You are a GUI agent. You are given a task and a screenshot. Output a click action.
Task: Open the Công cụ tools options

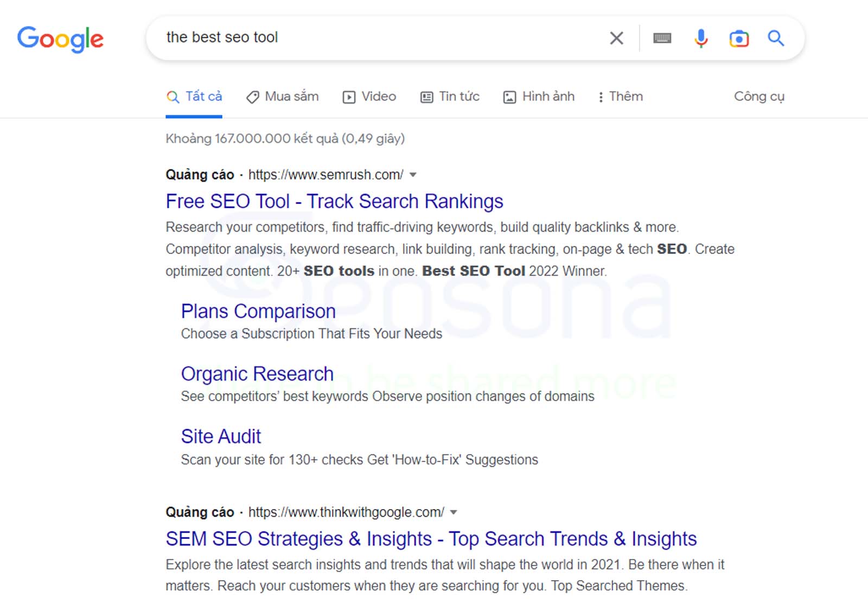pyautogui.click(x=759, y=97)
